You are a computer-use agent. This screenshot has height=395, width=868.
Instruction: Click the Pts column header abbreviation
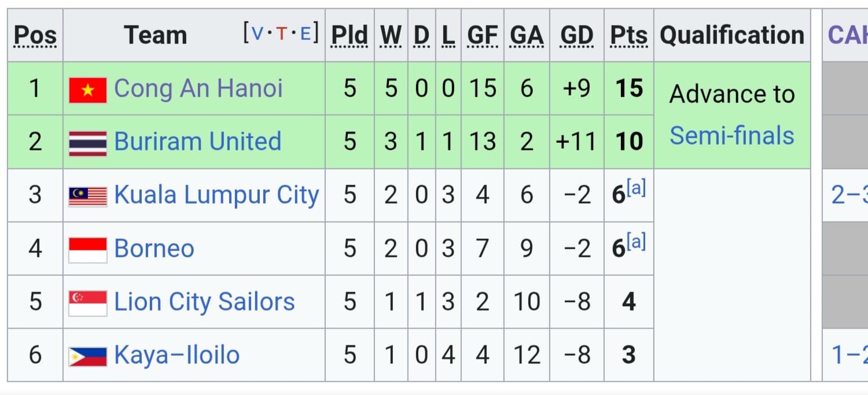click(629, 36)
